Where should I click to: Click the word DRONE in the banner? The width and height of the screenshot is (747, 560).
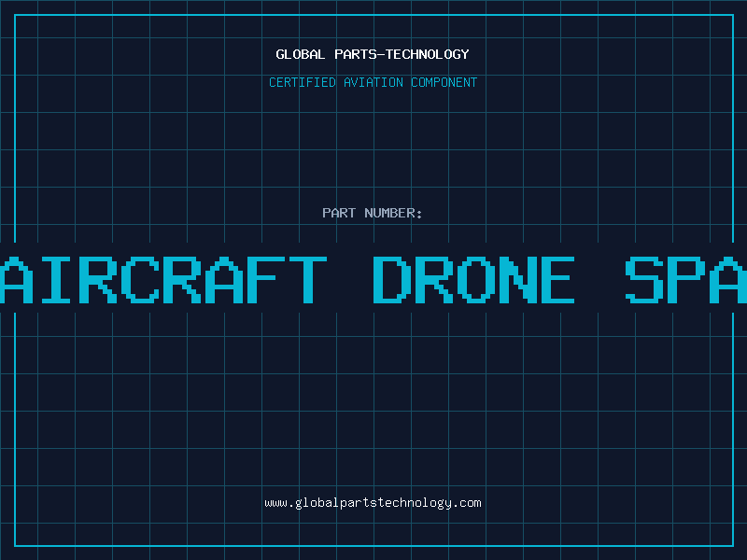[x=473, y=280]
